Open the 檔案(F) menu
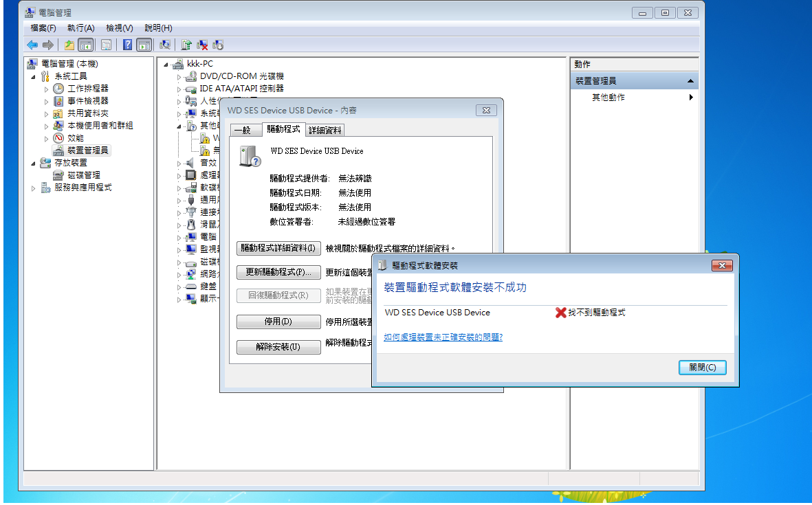Viewport: 812px width, 505px height. (43, 28)
